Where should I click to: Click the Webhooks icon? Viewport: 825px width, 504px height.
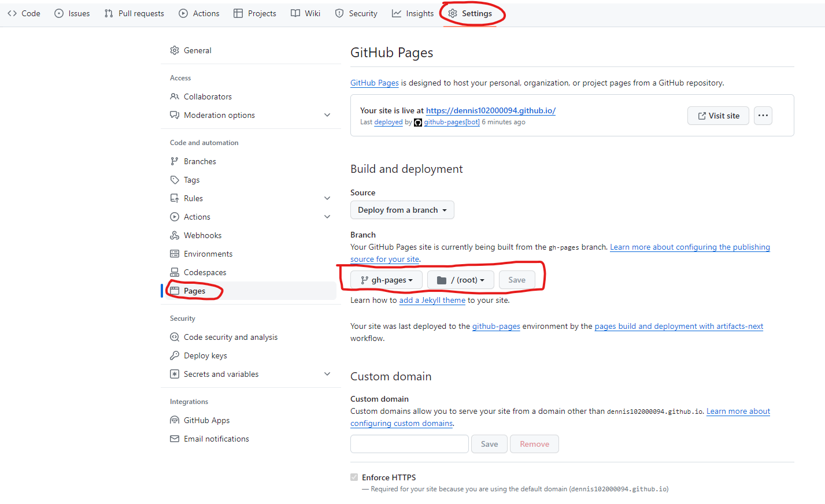tap(175, 235)
